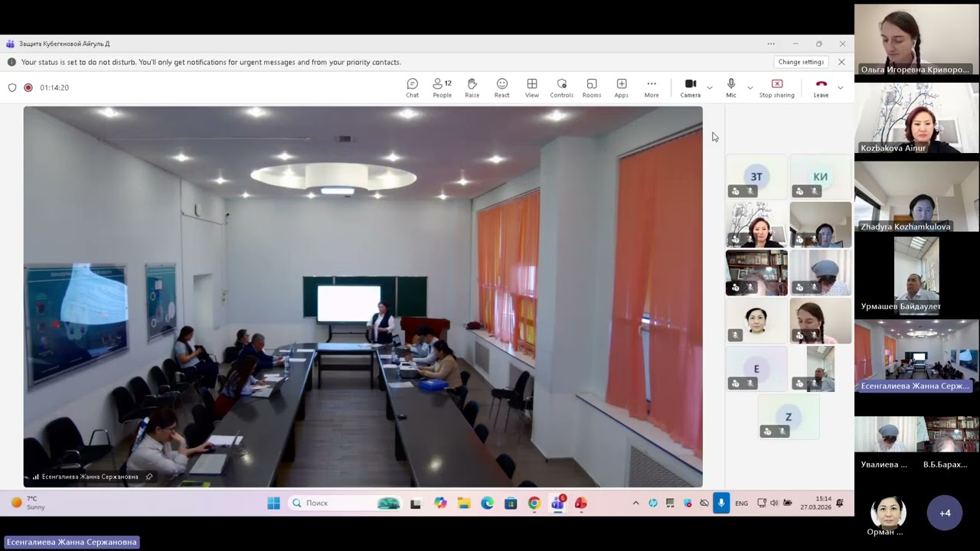This screenshot has height=551, width=980.
Task: Open the network display tray icon
Action: [x=761, y=503]
